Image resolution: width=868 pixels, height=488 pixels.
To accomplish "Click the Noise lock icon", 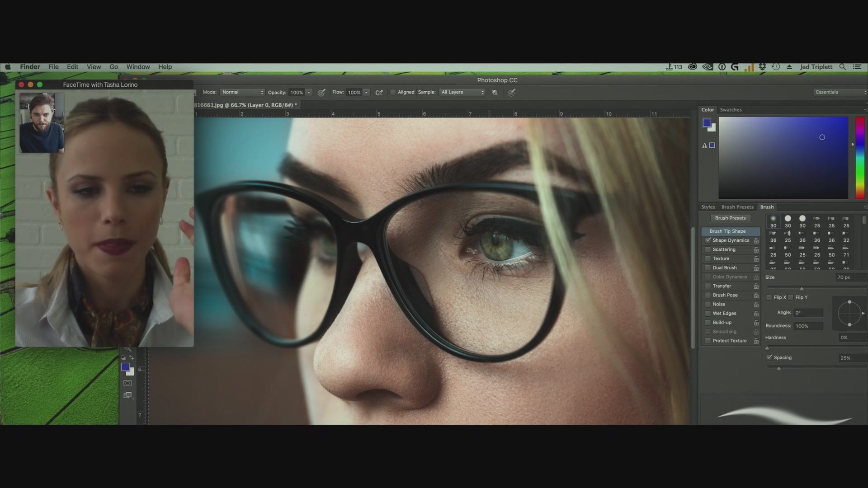I will click(x=756, y=305).
